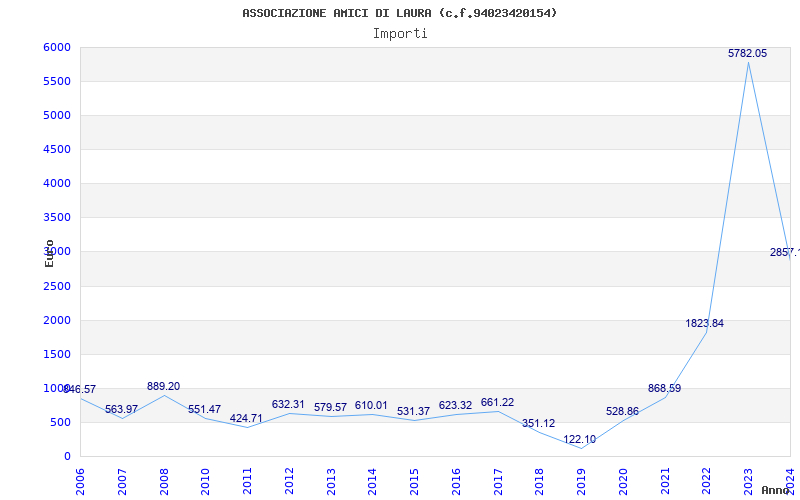Click the x-axis year 2019
The width and height of the screenshot is (800, 500).
coord(581,482)
